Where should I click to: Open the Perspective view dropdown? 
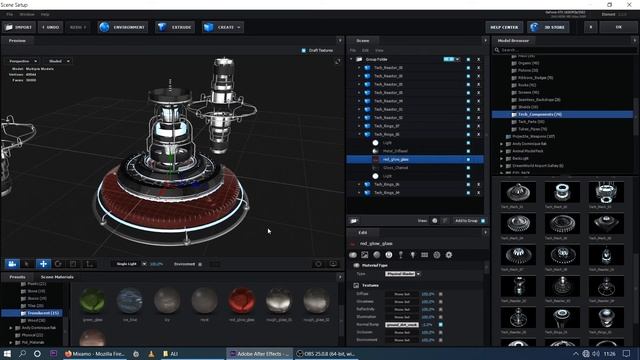23,61
